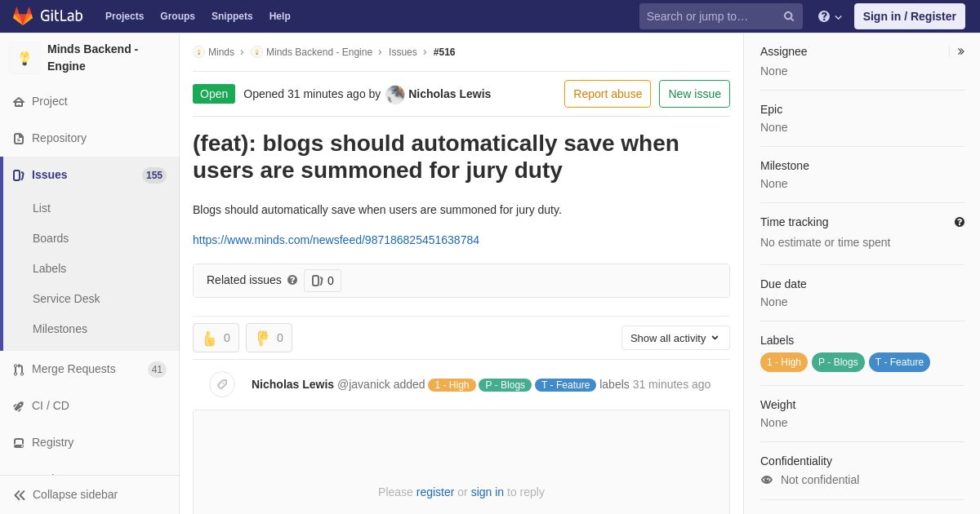Click the 1 - High label in sidebar
Image resolution: width=980 pixels, height=514 pixels.
[x=784, y=362]
